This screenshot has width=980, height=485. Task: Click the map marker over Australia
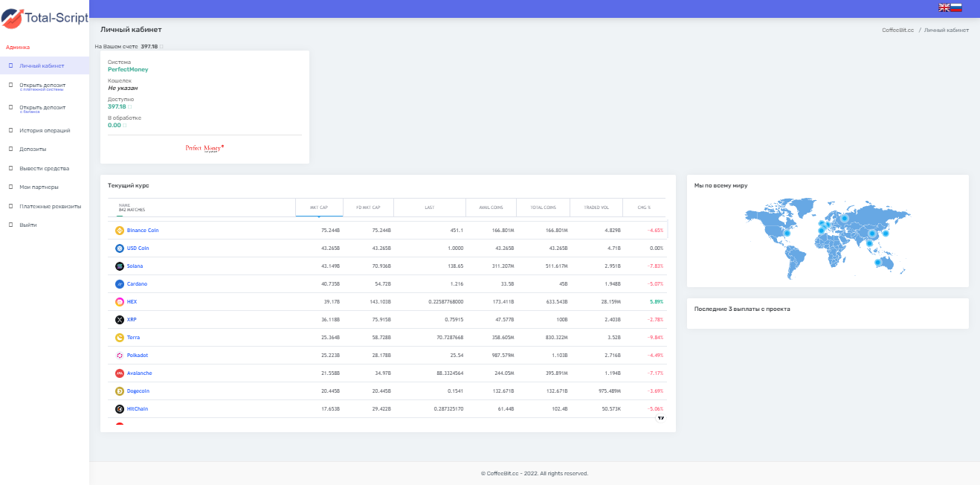point(877,262)
